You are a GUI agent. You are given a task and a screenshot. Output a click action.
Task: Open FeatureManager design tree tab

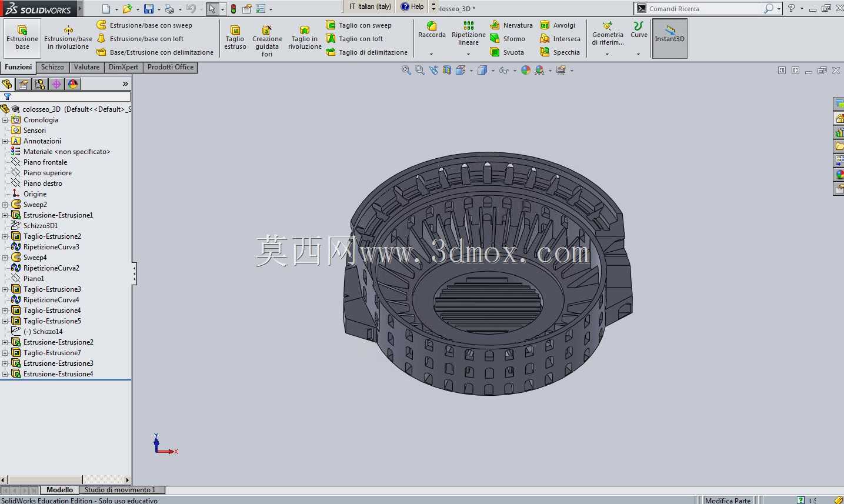point(8,84)
